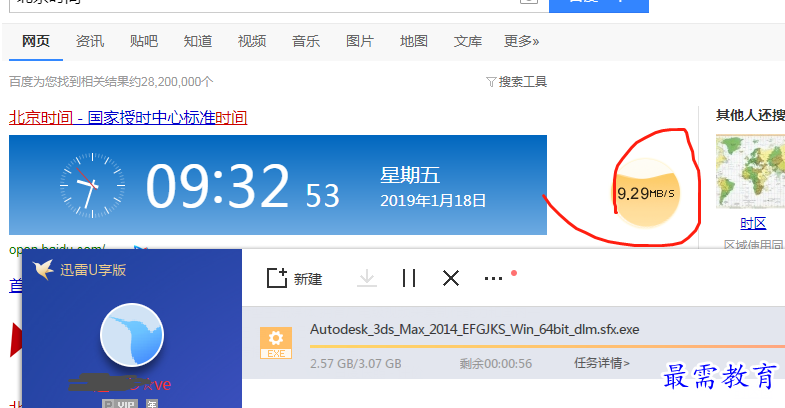
Task: Click the Xunlei hummingbird avatar
Action: click(132, 335)
